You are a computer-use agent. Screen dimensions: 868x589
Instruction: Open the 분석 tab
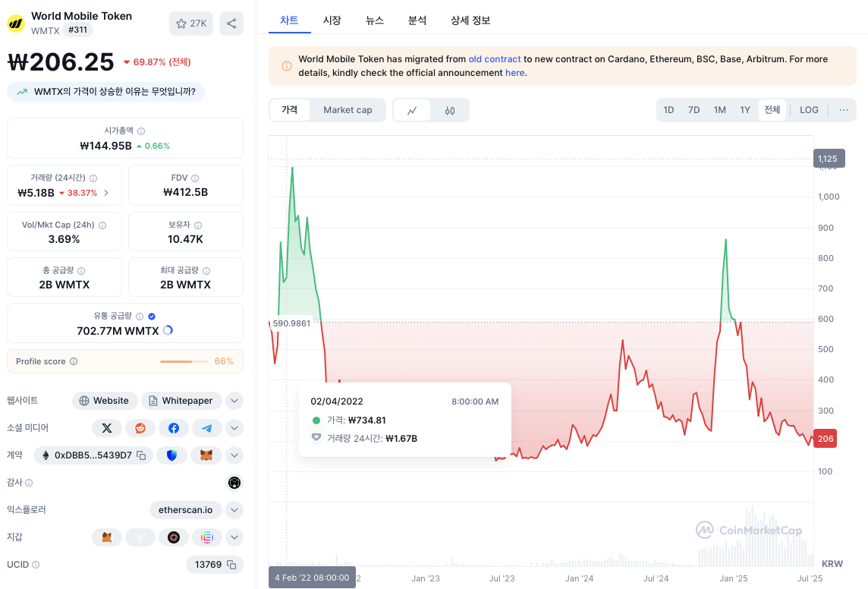417,20
